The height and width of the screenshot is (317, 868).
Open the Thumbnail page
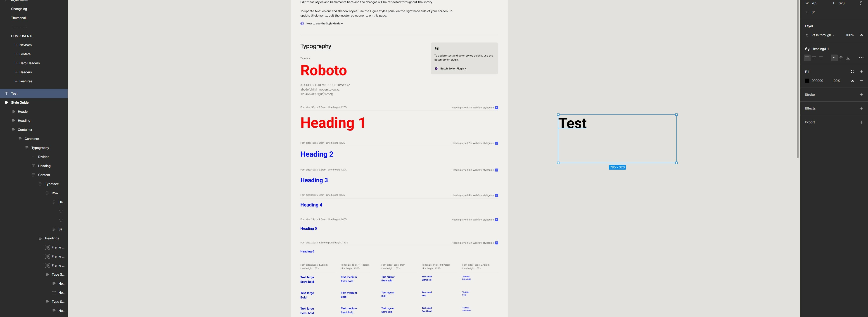(x=19, y=18)
